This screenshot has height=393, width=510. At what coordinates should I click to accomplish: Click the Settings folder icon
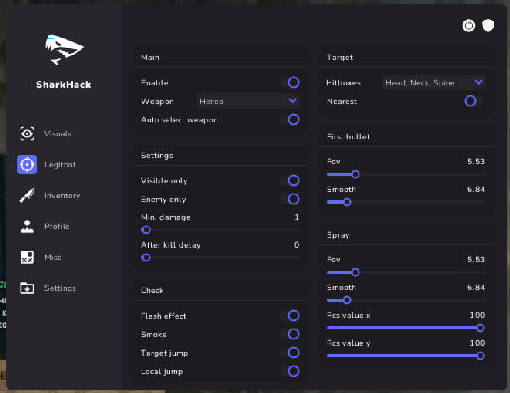(27, 288)
